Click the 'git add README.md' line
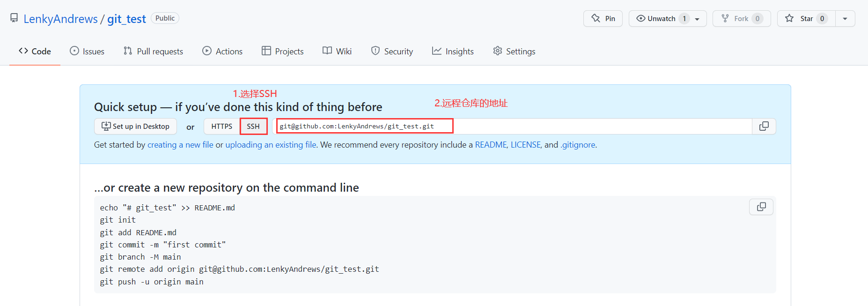 point(138,232)
